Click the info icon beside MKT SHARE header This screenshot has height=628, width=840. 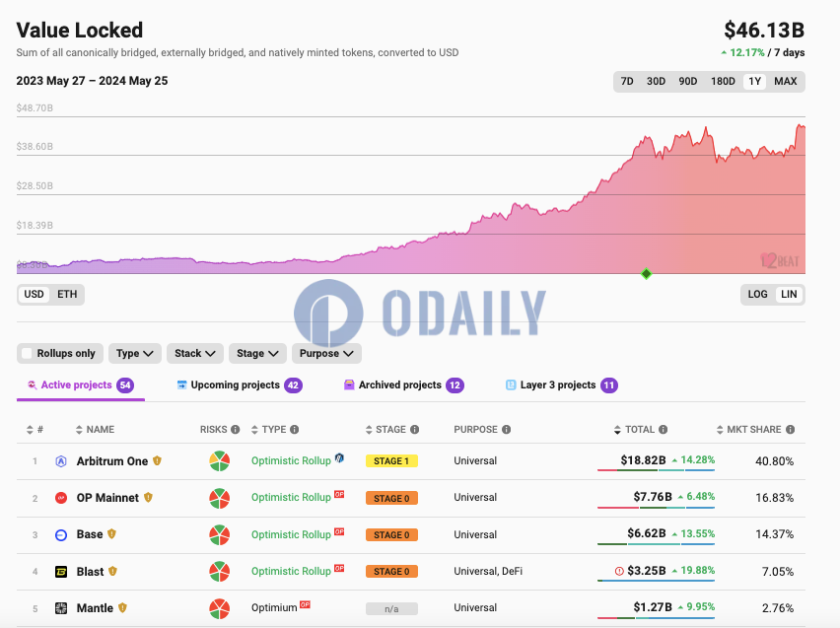790,429
